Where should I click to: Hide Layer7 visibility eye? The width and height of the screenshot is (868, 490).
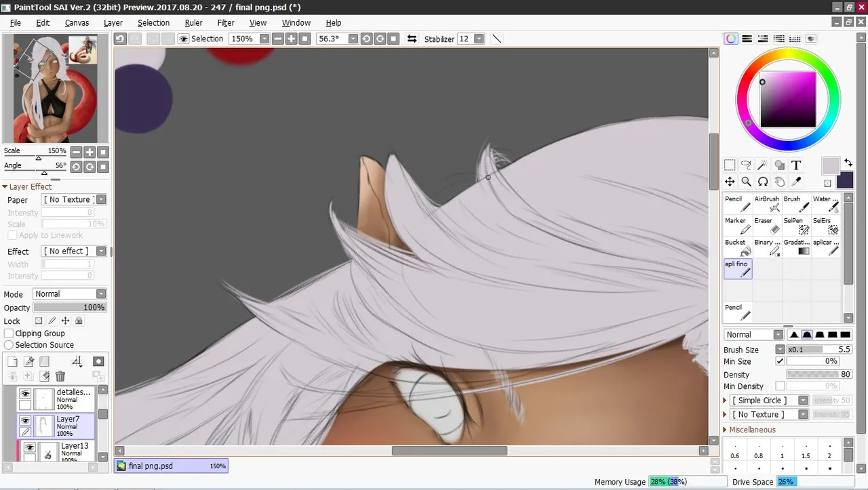pos(25,420)
